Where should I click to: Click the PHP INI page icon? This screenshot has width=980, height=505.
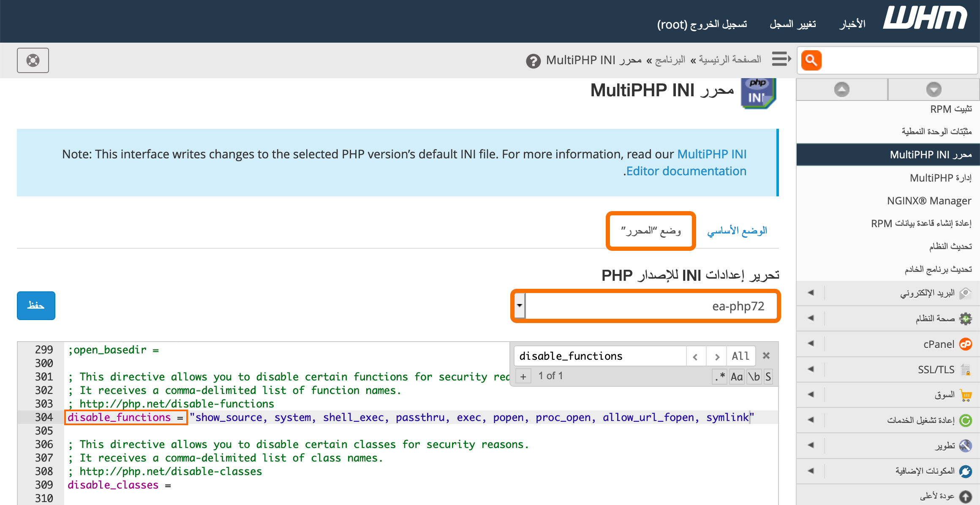(758, 93)
